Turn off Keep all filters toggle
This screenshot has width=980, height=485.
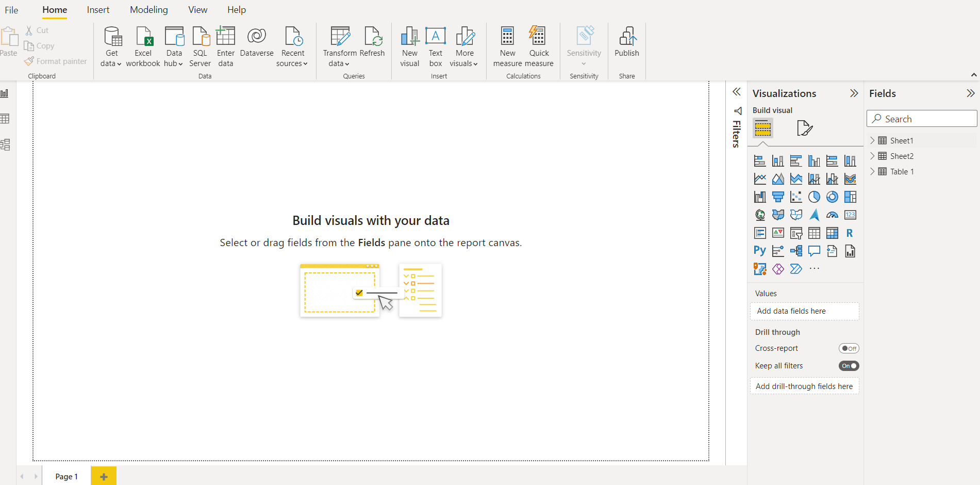click(x=849, y=366)
